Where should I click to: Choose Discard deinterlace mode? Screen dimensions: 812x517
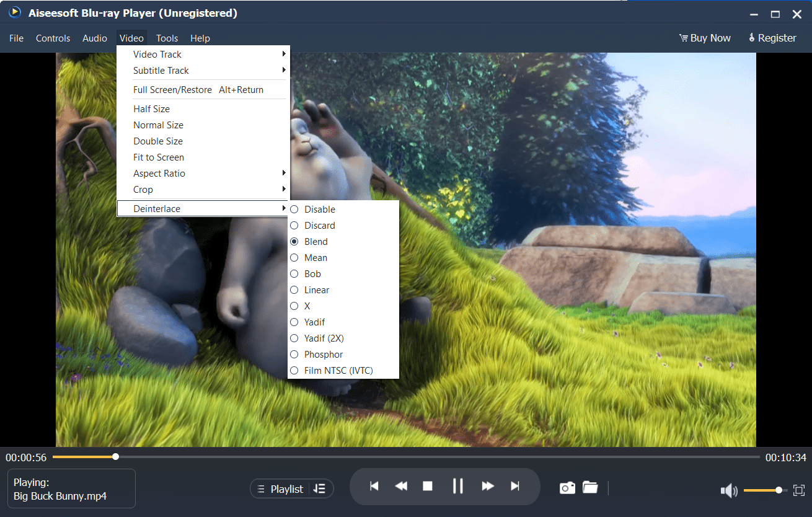click(343, 226)
